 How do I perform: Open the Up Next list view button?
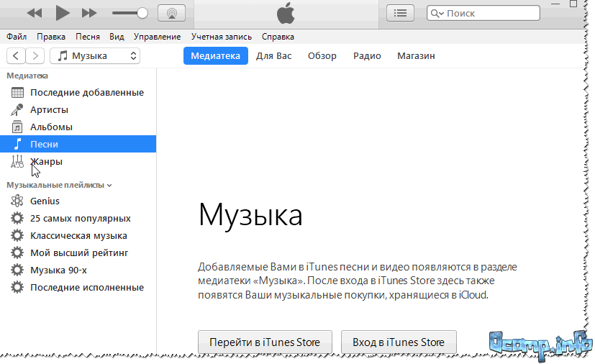point(401,13)
